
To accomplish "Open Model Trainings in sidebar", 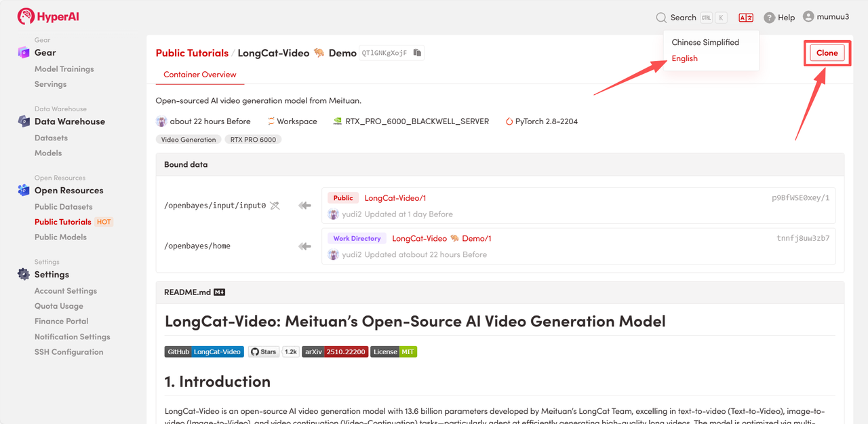I will pos(64,69).
